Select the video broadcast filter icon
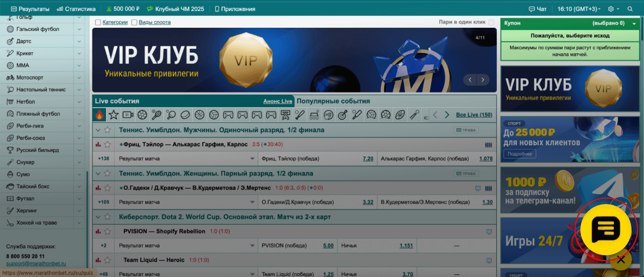644x277 pixels. point(128,115)
